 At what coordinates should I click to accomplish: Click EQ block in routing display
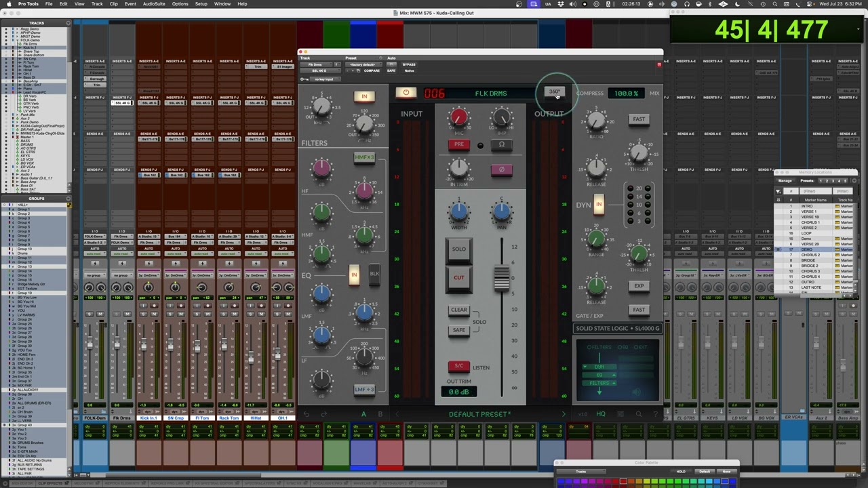[599, 375]
